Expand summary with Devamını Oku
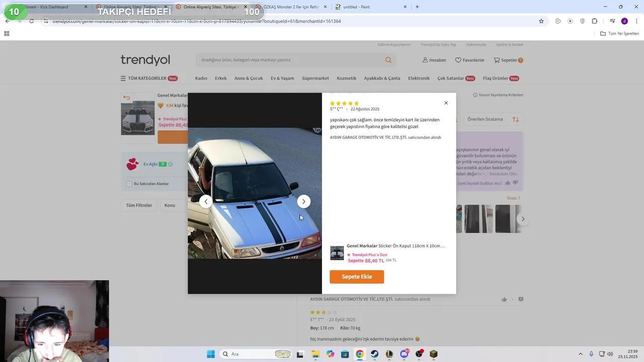Viewport: 644px width, 362px height. pos(503,174)
